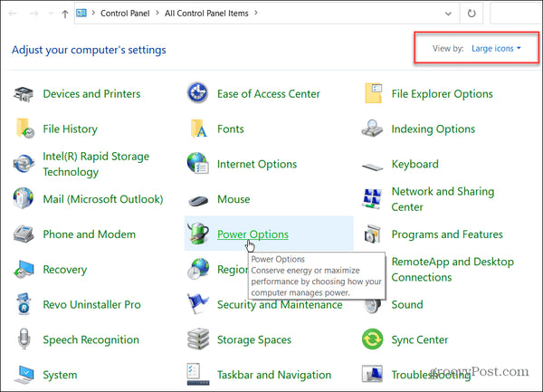This screenshot has height=392, width=543.
Task: Click the Ease of Access Center icon
Action: coord(197,93)
